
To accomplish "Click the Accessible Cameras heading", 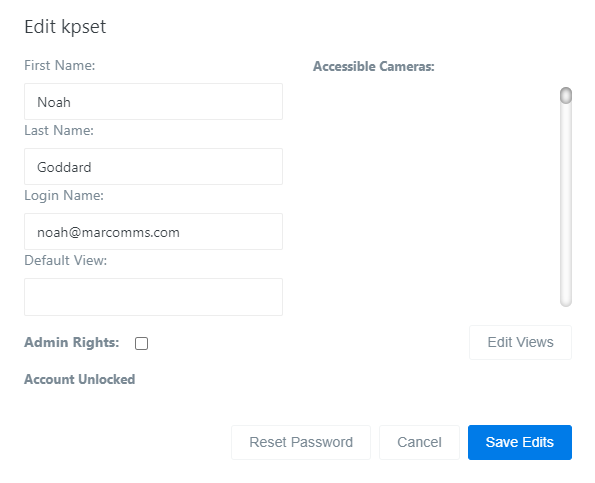I will click(x=374, y=66).
